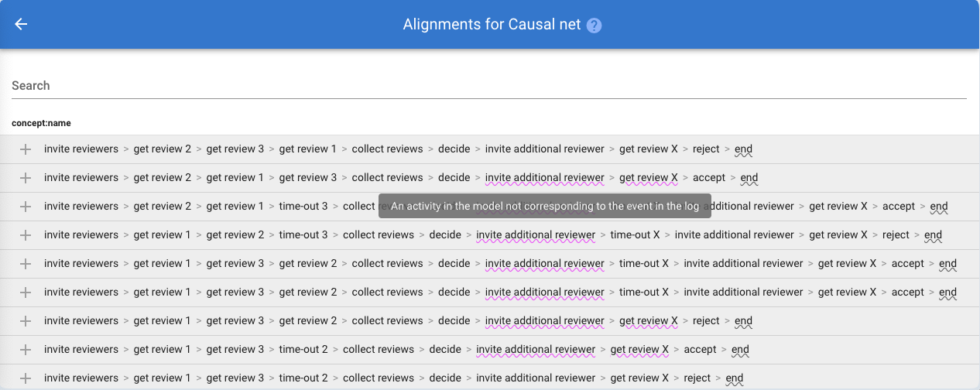
Task: Click 'time-out X' in the fifth row
Action: pos(644,264)
